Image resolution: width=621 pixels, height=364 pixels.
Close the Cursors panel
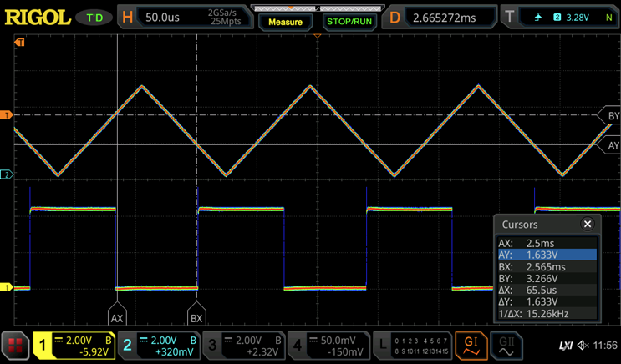click(x=587, y=224)
